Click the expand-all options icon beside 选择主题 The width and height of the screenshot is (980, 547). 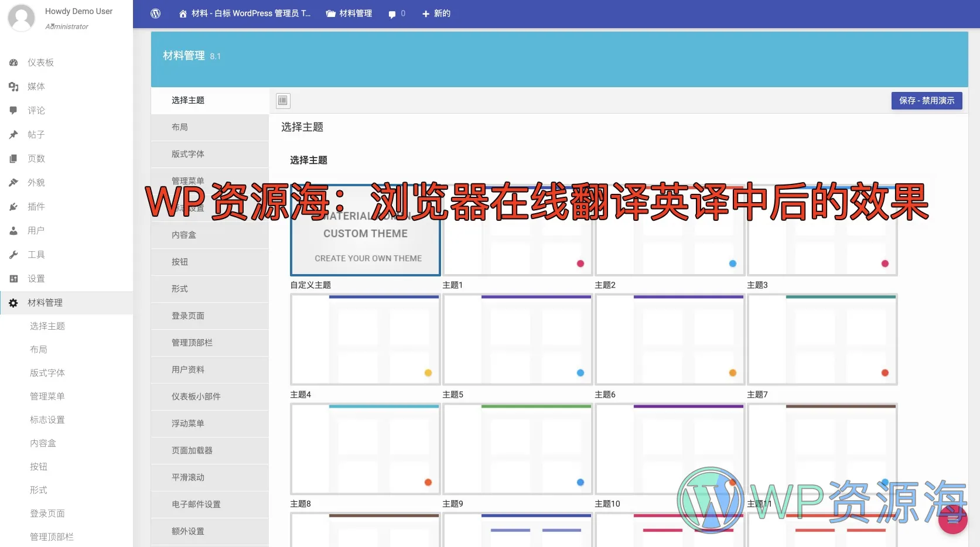pos(283,101)
